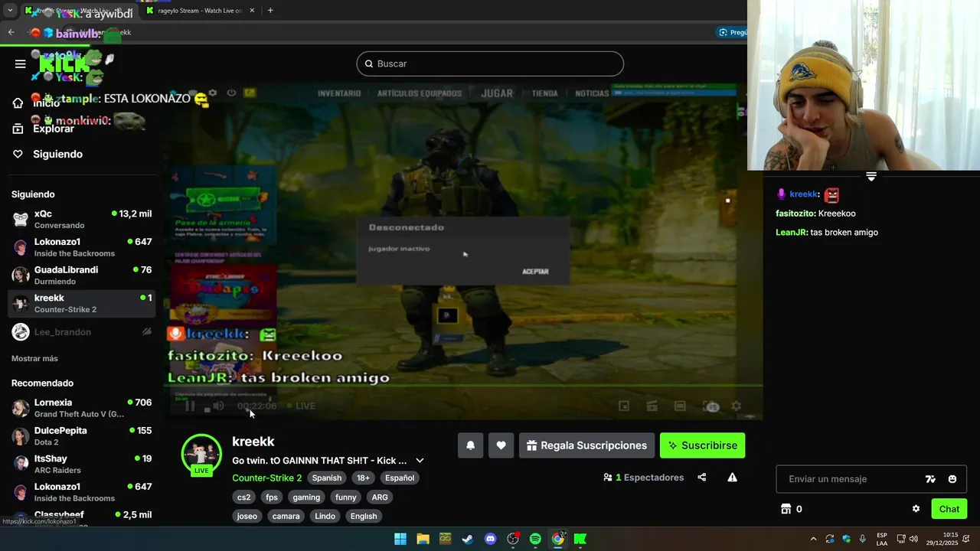
Task: Open the emoji smiley picker in chat
Action: coord(952,479)
